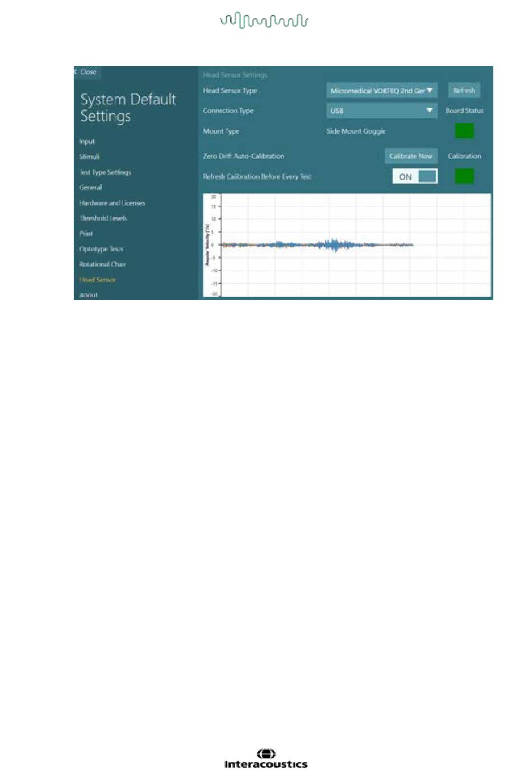Click the Refresh button
Viewport: 532px width, 772px height.
[464, 91]
